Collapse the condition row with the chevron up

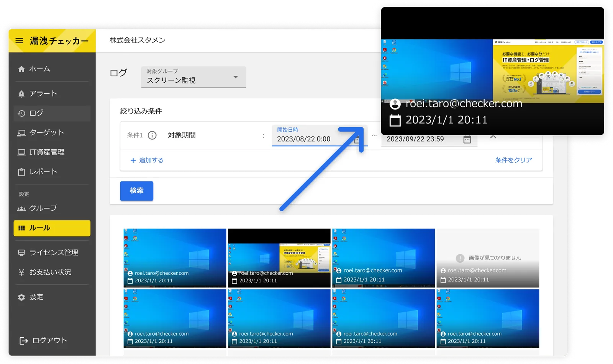(x=493, y=137)
